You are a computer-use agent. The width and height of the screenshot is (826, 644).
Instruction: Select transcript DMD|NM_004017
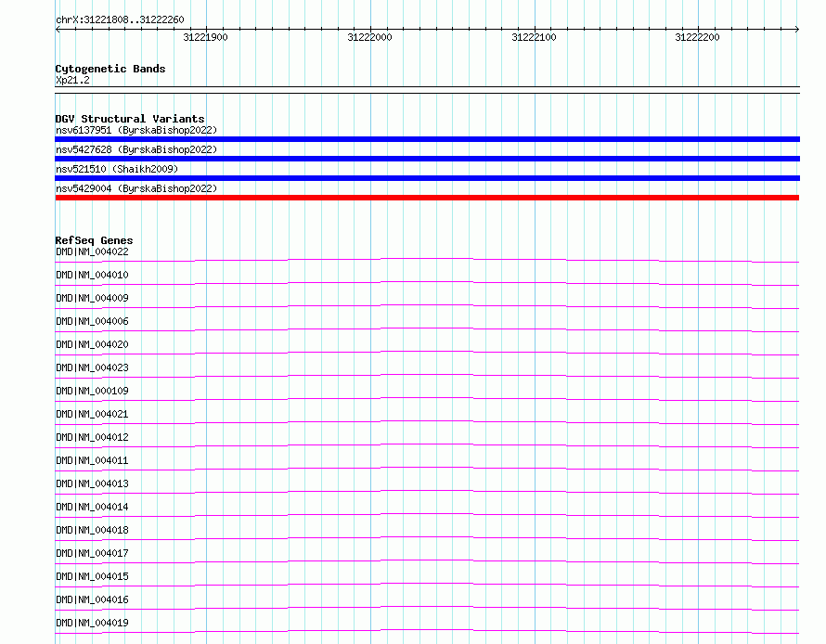(92, 553)
